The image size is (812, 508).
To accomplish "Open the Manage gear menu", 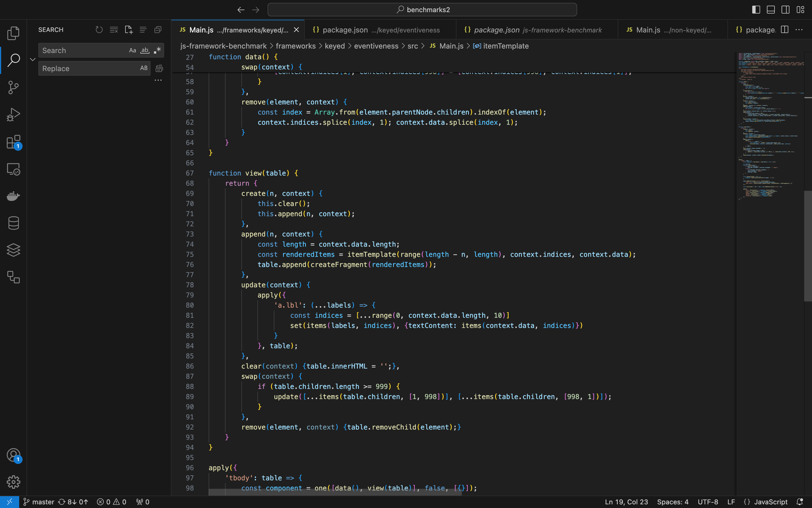I will [14, 482].
